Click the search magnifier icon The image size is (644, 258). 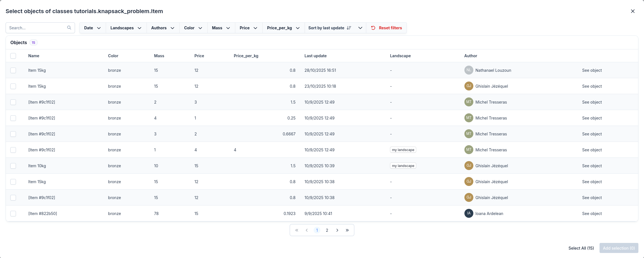tap(69, 28)
